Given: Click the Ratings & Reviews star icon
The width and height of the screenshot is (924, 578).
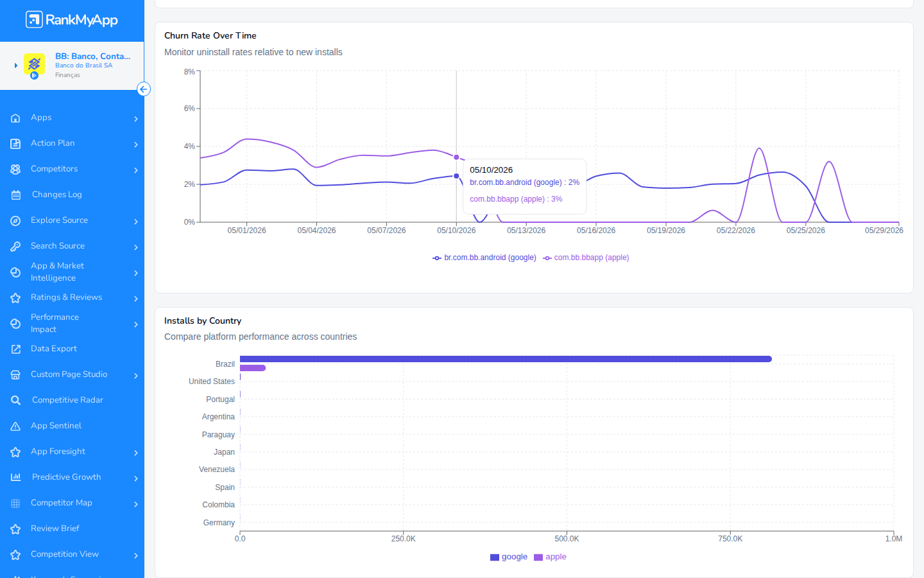Looking at the screenshot, I should pos(15,298).
